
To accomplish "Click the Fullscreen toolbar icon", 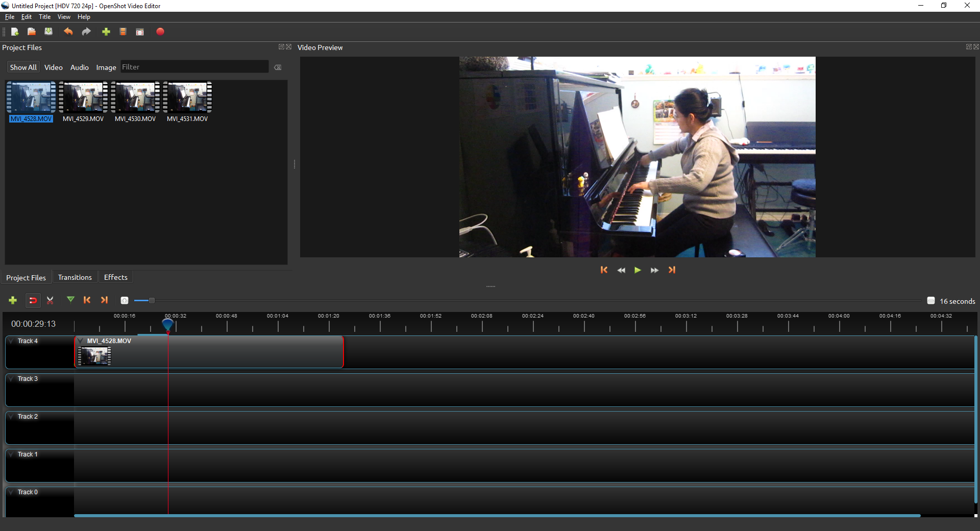I will (140, 32).
